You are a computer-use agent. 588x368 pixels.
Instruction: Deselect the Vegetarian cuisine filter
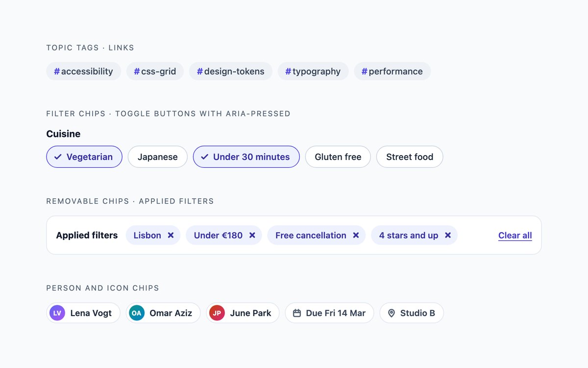click(x=84, y=157)
